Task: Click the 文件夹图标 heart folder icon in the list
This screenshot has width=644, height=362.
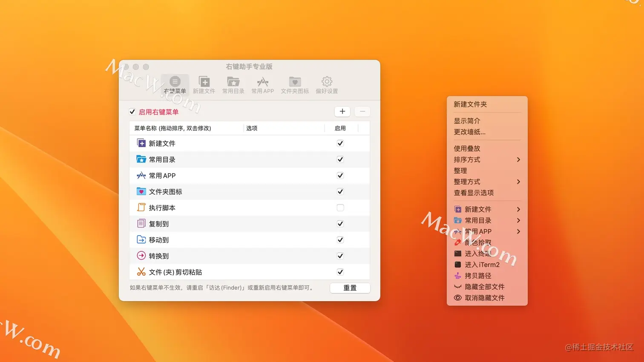Action: tap(141, 191)
